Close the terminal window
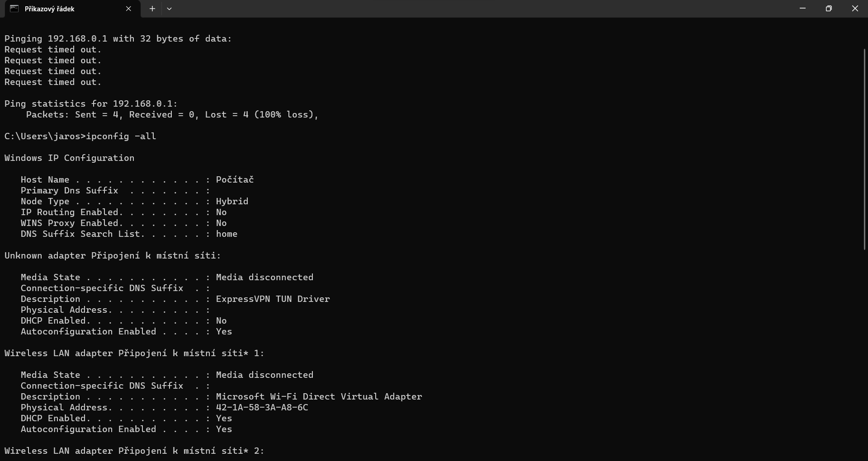868x461 pixels. point(855,9)
